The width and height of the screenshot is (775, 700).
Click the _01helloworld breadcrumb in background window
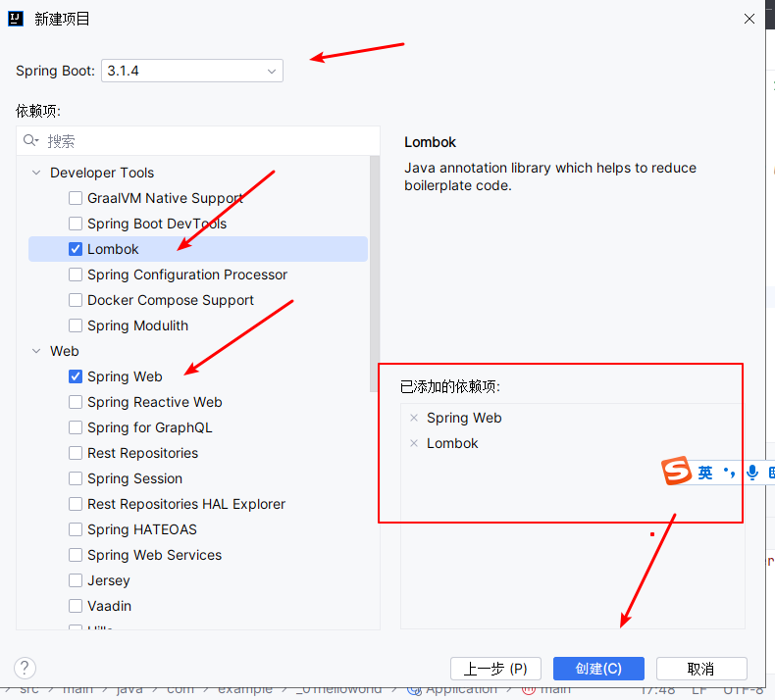pos(339,689)
